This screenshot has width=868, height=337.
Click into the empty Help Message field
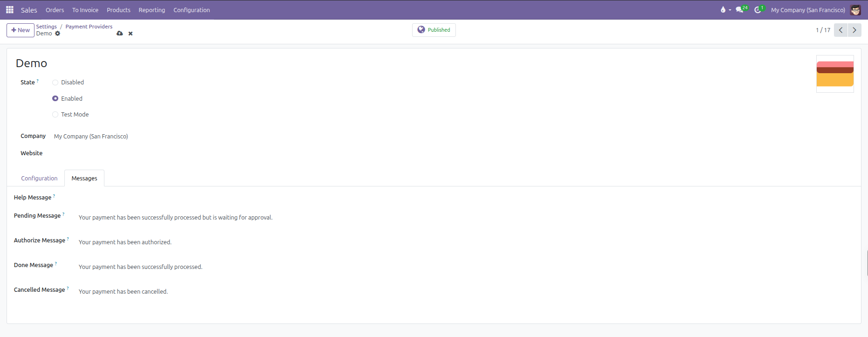pyautogui.click(x=466, y=198)
